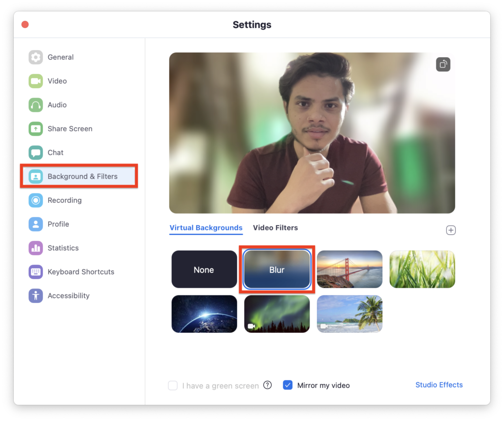
Task: Open Keyboard Shortcuts in the sidebar
Action: coord(80,272)
